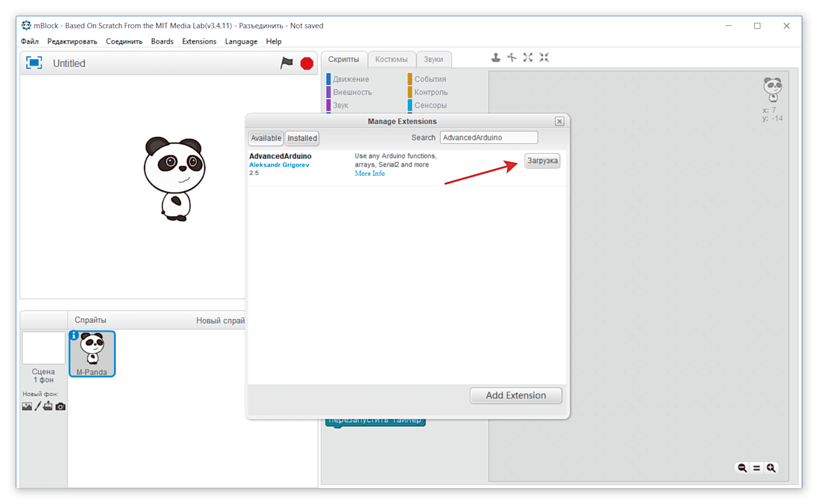This screenshot has width=818, height=504.
Task: Select the shrink sprite tool
Action: pyautogui.click(x=544, y=58)
